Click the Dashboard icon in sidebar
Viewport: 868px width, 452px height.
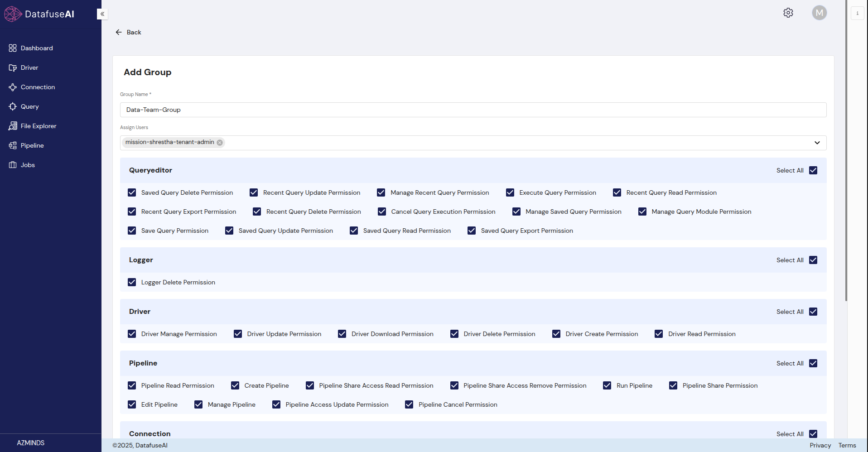(13, 48)
